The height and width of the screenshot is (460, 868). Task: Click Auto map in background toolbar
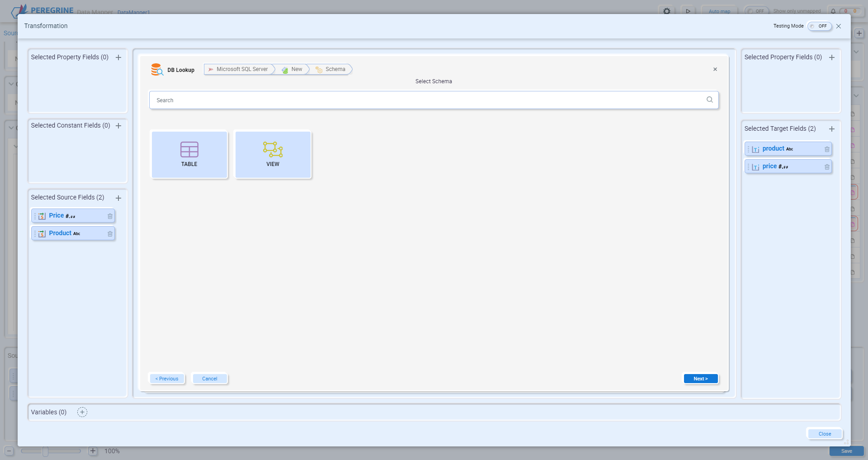click(719, 11)
